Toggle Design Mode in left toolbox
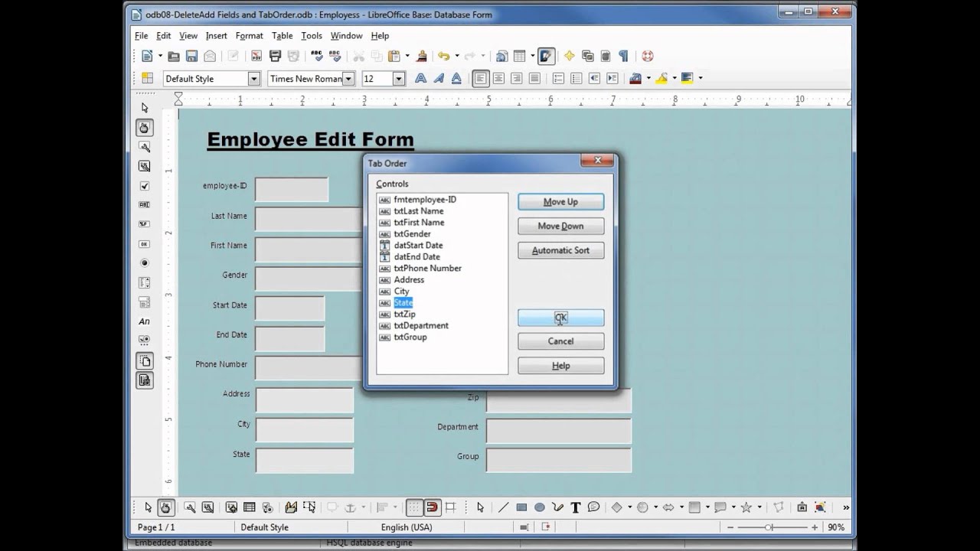This screenshot has width=980, height=551. [144, 127]
